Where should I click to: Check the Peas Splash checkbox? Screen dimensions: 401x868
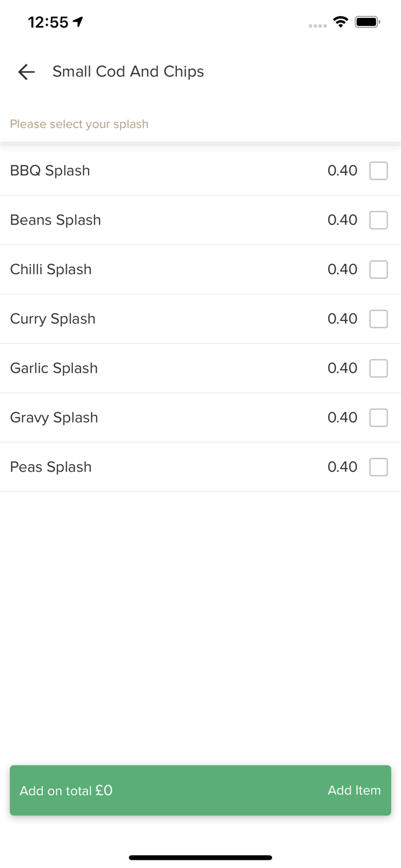(x=378, y=467)
